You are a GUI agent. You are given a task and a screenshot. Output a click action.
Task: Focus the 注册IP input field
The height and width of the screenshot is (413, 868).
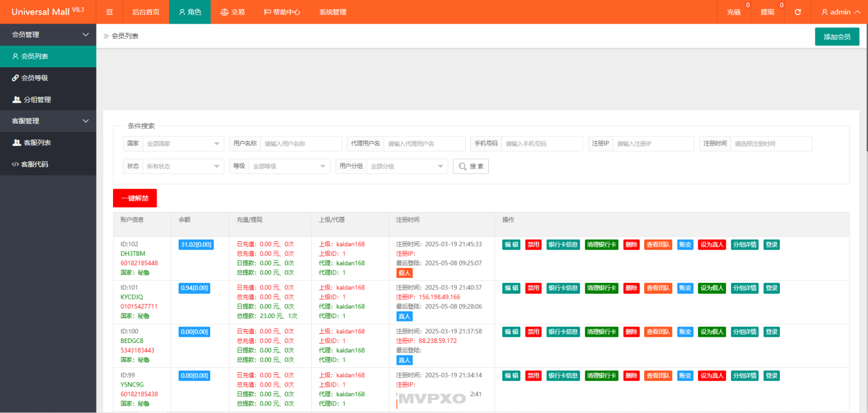click(x=653, y=144)
